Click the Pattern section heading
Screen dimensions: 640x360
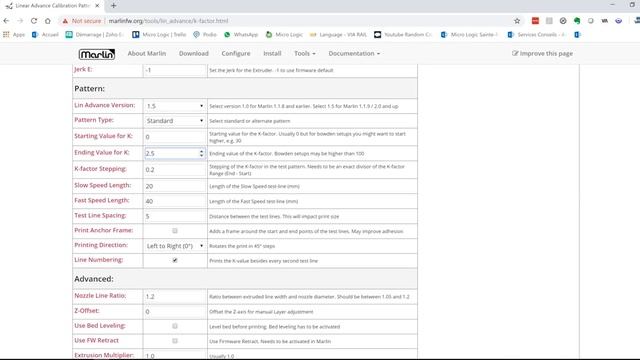89,89
